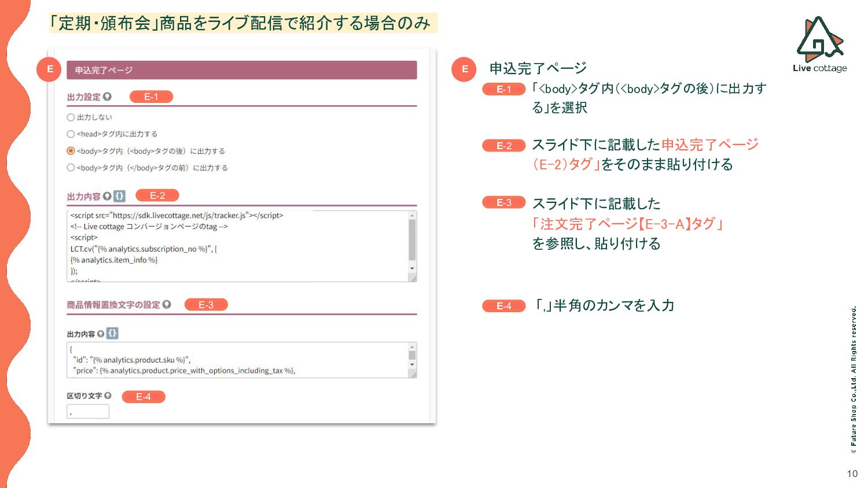Click scrollbar down arrow of product JSON textarea
This screenshot has height=488, width=868.
(413, 364)
